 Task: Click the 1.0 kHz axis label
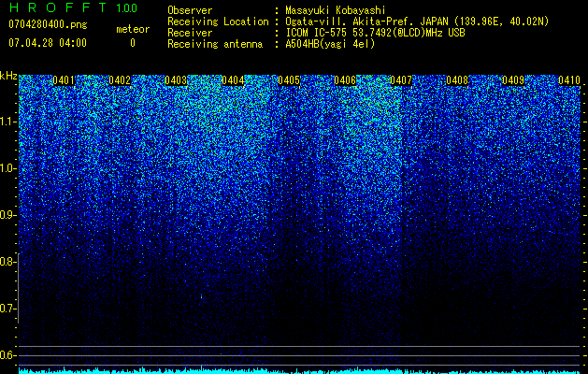pyautogui.click(x=7, y=168)
